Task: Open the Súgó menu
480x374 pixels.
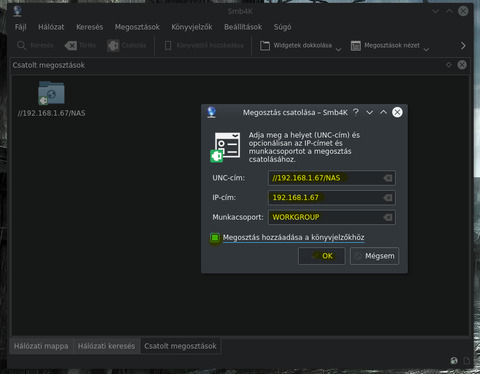Action: click(282, 27)
